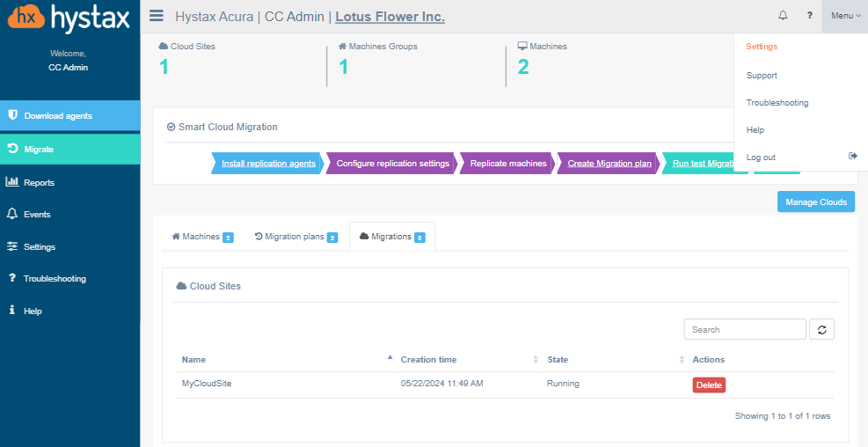Choose Log out from the menu
This screenshot has width=868, height=447.
(x=761, y=157)
